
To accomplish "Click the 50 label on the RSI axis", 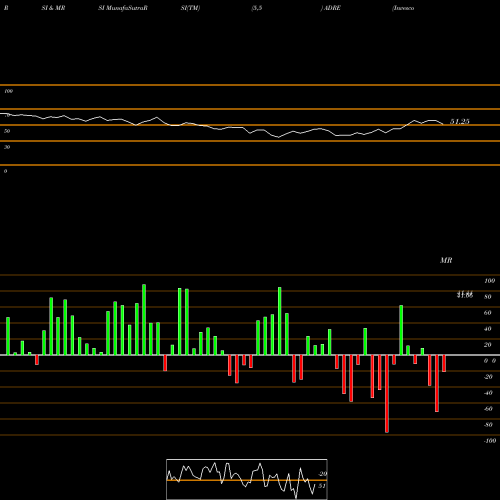I will [x=7, y=131].
